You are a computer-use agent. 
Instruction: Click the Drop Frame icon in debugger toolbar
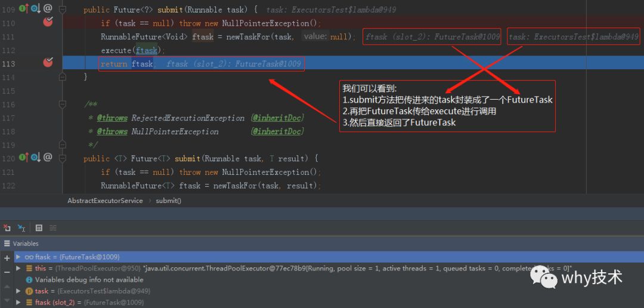[7, 227]
